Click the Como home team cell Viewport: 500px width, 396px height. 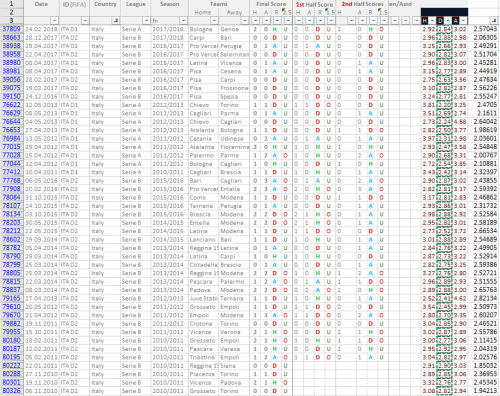(x=204, y=197)
